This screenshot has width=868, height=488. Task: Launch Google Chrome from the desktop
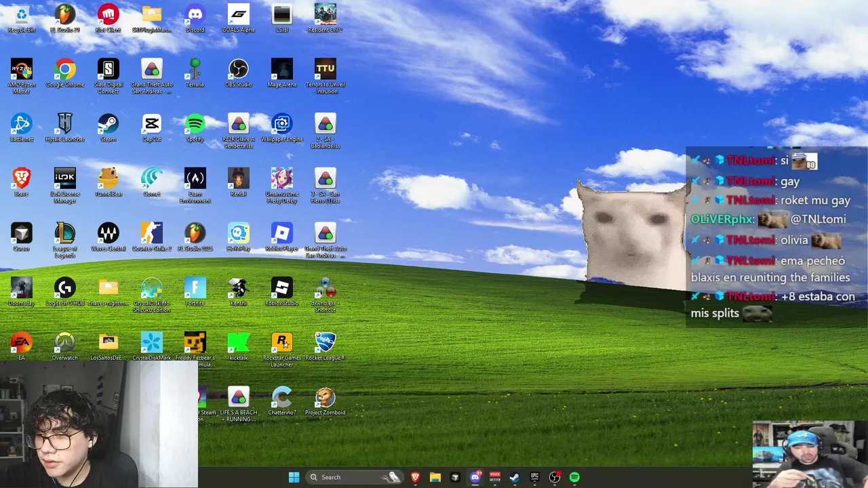tap(65, 73)
